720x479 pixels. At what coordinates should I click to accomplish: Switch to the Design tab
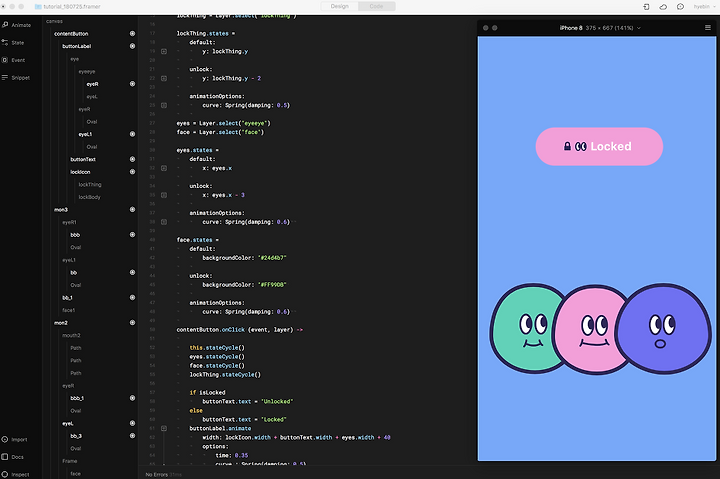339,6
